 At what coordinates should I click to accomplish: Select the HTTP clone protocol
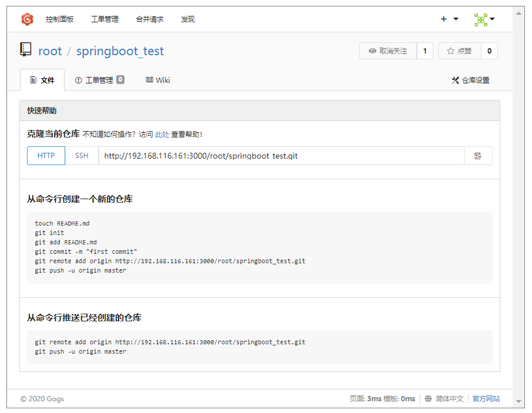(x=46, y=156)
